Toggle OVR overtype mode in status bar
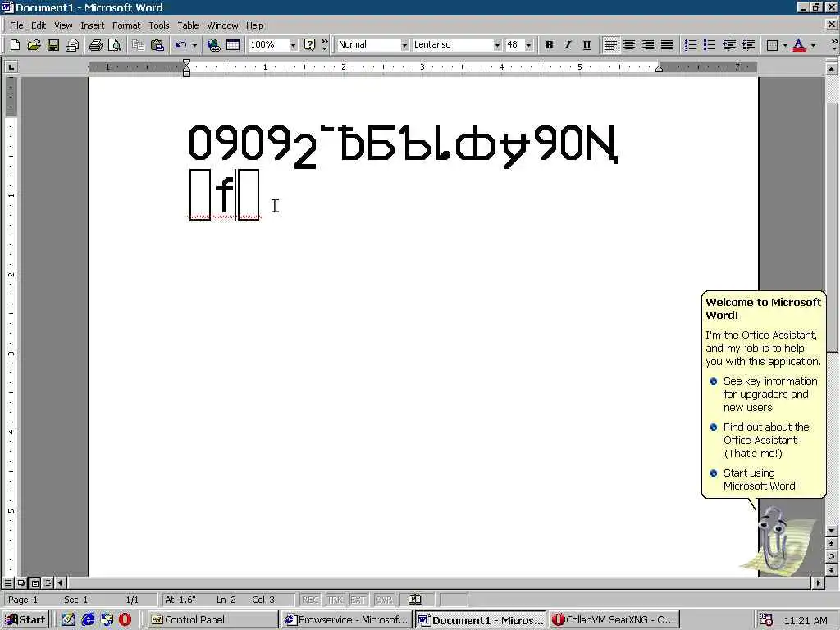The height and width of the screenshot is (630, 840). pyautogui.click(x=383, y=600)
